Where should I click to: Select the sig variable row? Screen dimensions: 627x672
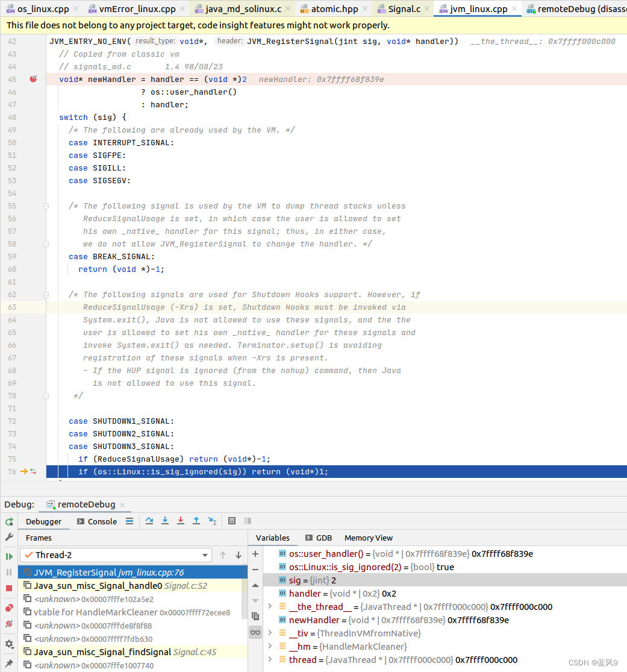pyautogui.click(x=445, y=580)
